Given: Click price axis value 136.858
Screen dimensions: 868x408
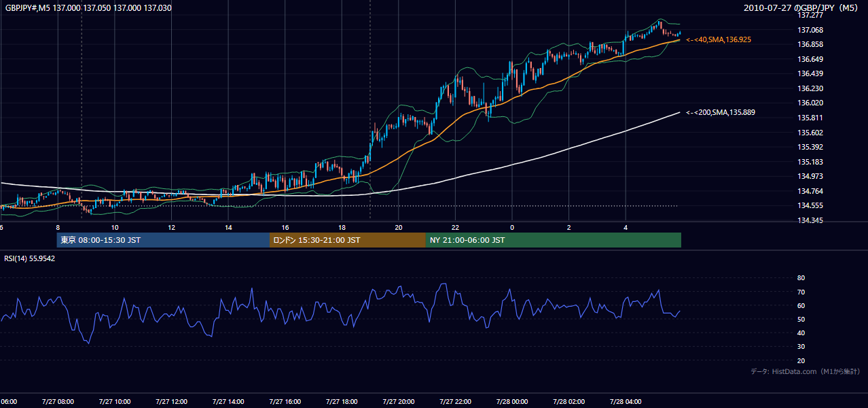Looking at the screenshot, I should pos(810,44).
